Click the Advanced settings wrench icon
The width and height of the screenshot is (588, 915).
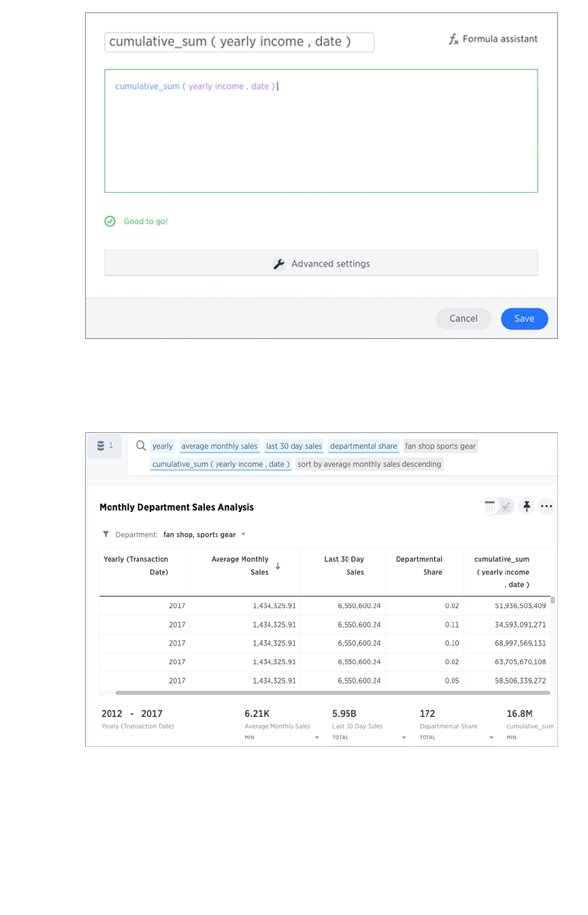[x=278, y=264]
